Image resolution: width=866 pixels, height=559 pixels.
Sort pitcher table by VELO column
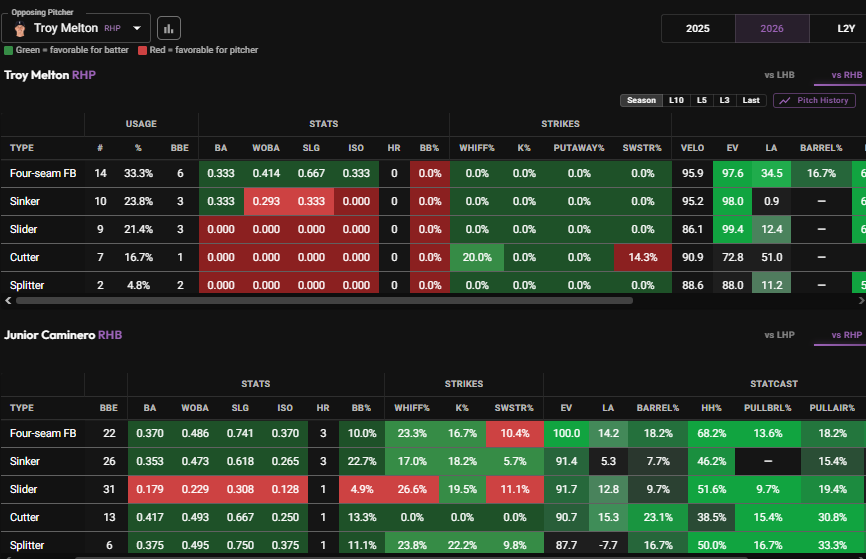point(692,148)
